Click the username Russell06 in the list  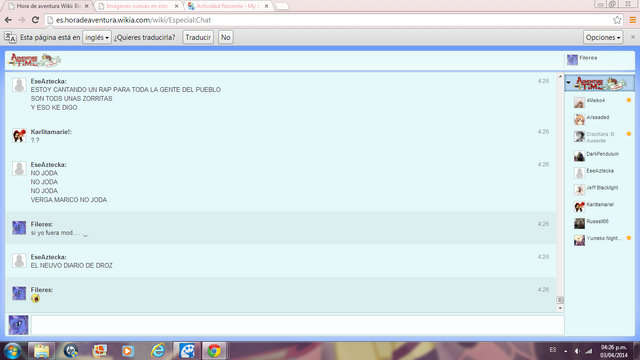pyautogui.click(x=598, y=221)
